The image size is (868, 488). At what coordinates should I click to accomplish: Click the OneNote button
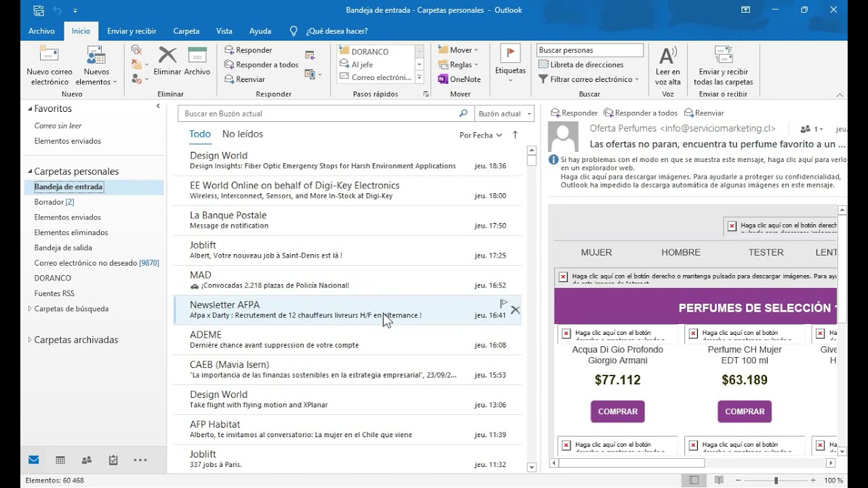[x=459, y=79]
